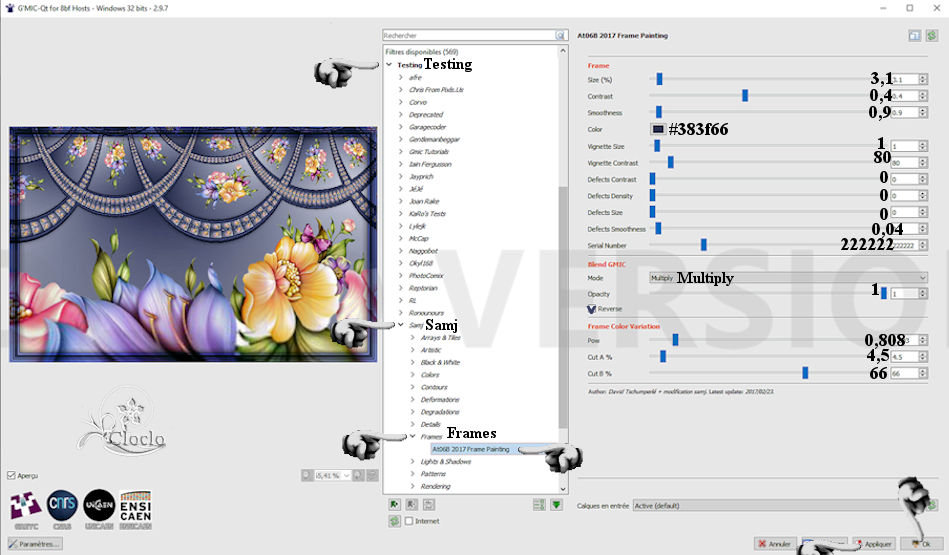This screenshot has height=555, width=949.
Task: Click the reset parameters icon beside the filter title
Action: [931, 35]
